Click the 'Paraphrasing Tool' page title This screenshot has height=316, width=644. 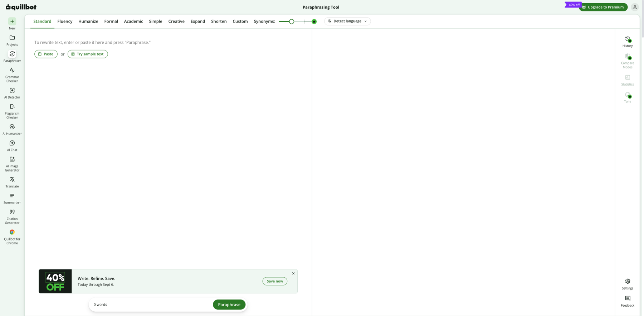(x=321, y=7)
